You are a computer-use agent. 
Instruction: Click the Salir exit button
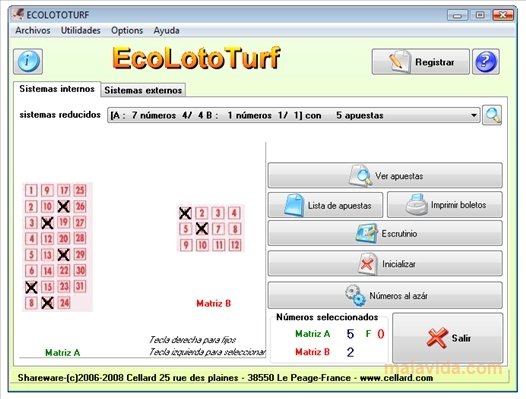448,338
